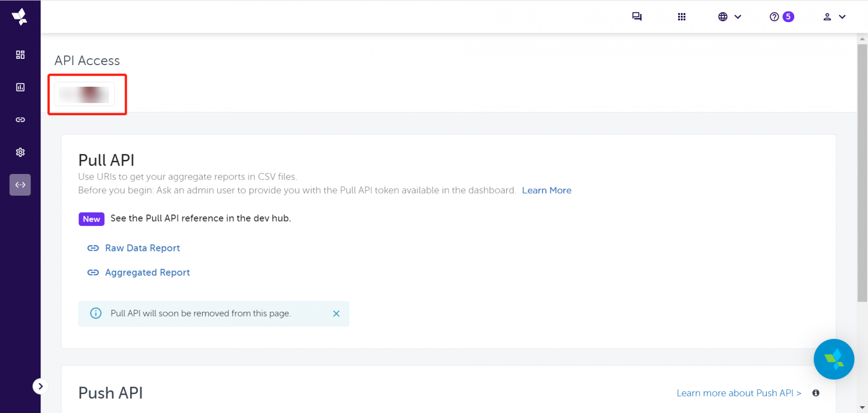This screenshot has width=868, height=413.
Task: Expand the sidebar with arrow button
Action: [41, 386]
